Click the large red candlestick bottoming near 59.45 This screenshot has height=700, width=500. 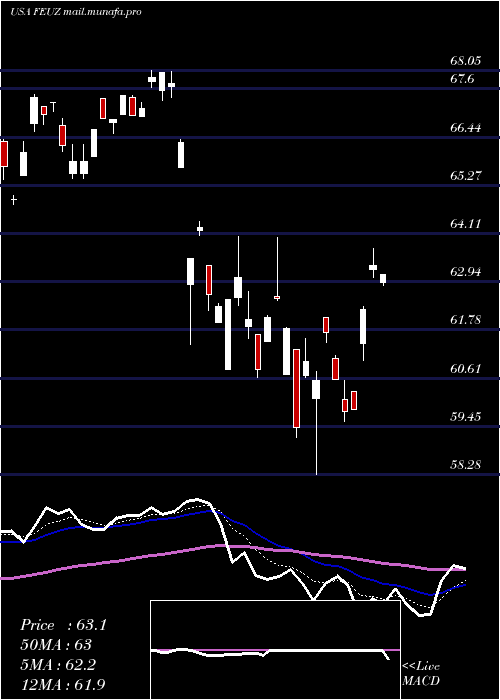coord(296,388)
